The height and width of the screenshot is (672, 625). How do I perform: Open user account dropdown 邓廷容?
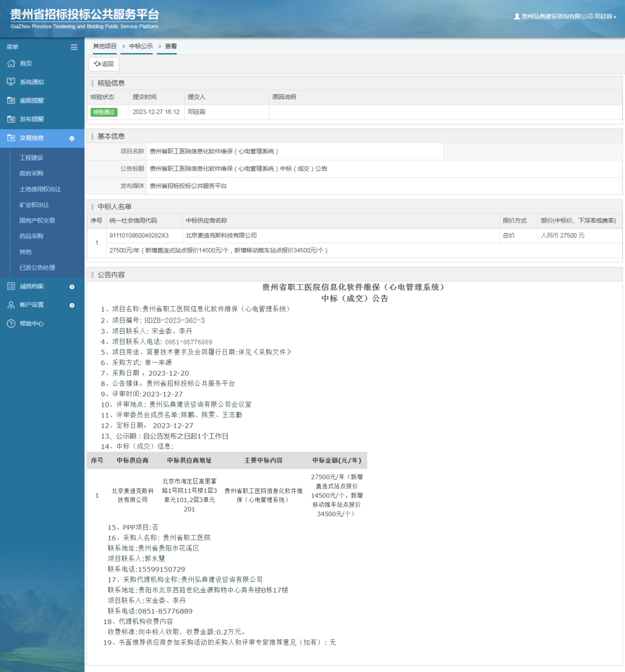(569, 17)
